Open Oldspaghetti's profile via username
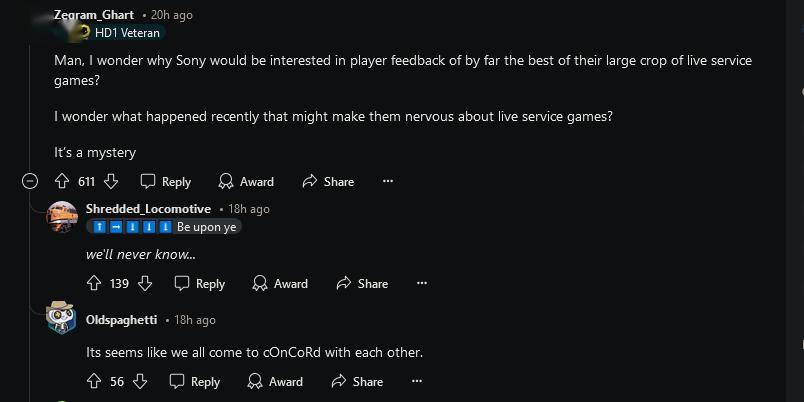This screenshot has width=804, height=402. pos(122,320)
